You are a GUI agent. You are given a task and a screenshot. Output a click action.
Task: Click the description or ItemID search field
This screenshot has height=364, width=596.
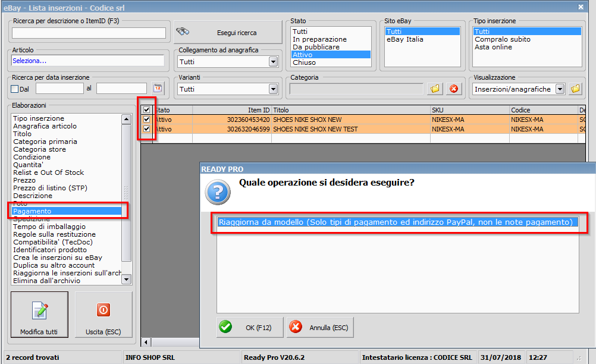(x=89, y=33)
